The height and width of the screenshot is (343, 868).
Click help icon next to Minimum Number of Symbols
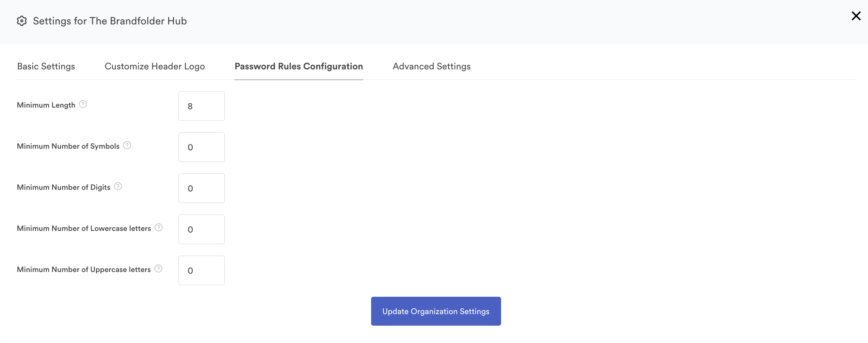[127, 145]
